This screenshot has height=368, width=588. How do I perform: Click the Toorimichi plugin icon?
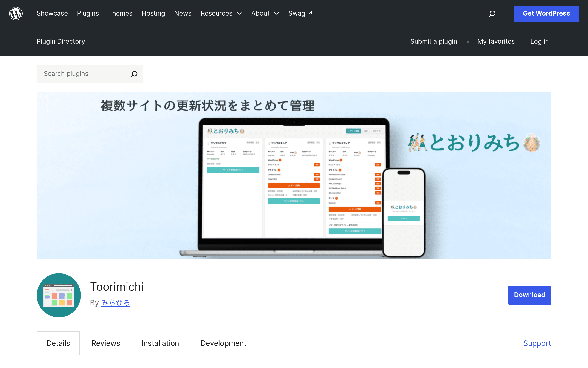pos(59,295)
